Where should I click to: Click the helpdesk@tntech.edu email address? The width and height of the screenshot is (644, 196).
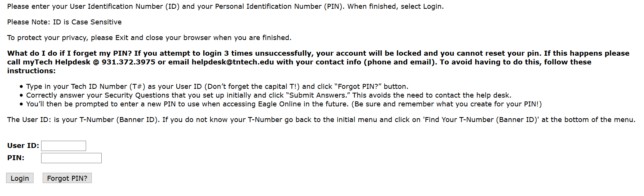[232, 62]
